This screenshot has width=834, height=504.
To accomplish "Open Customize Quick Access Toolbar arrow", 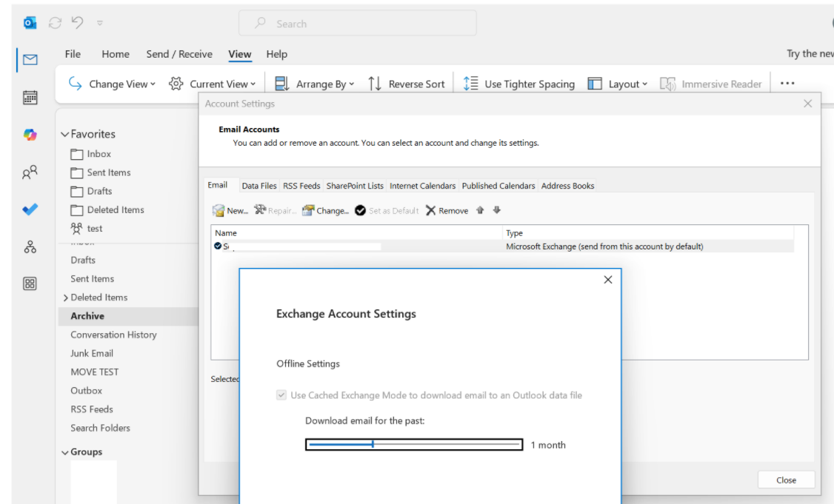I will 100,23.
